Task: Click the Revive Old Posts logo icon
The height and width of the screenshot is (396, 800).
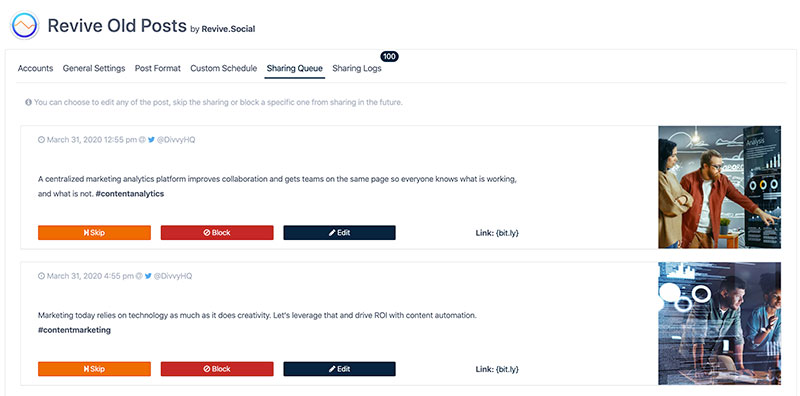Action: [x=24, y=25]
